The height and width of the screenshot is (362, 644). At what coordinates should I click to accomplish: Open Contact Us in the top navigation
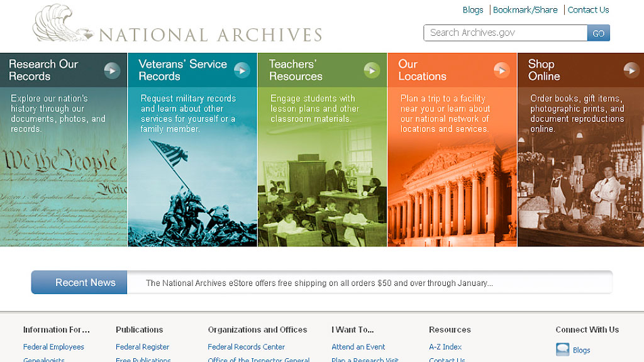pos(588,9)
